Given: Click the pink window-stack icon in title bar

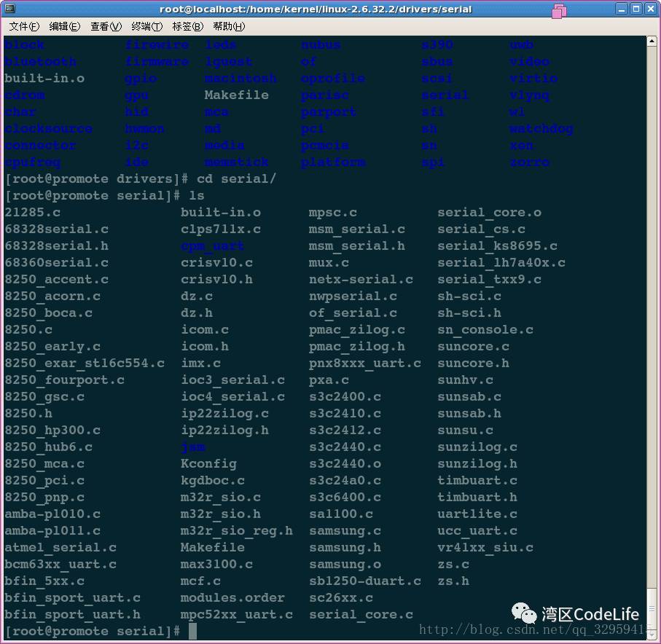Looking at the screenshot, I should pos(559,10).
